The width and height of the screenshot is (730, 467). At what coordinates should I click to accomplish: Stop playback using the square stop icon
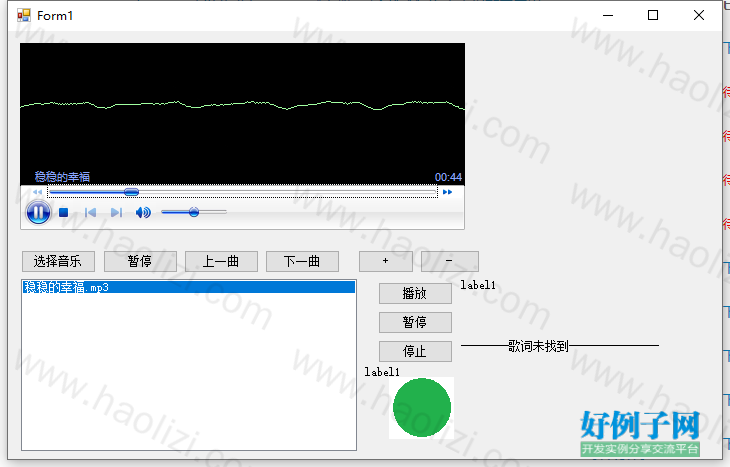click(x=64, y=213)
